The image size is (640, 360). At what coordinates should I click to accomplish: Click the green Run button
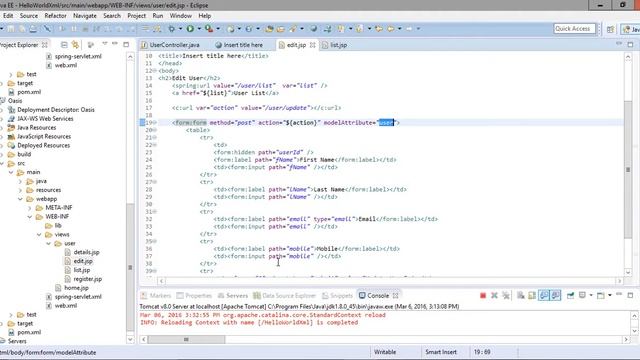click(x=190, y=29)
